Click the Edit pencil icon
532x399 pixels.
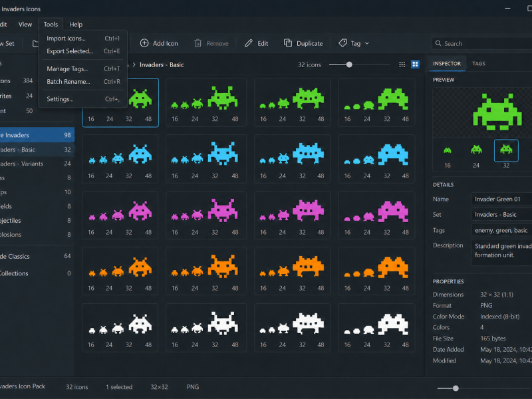coord(249,43)
